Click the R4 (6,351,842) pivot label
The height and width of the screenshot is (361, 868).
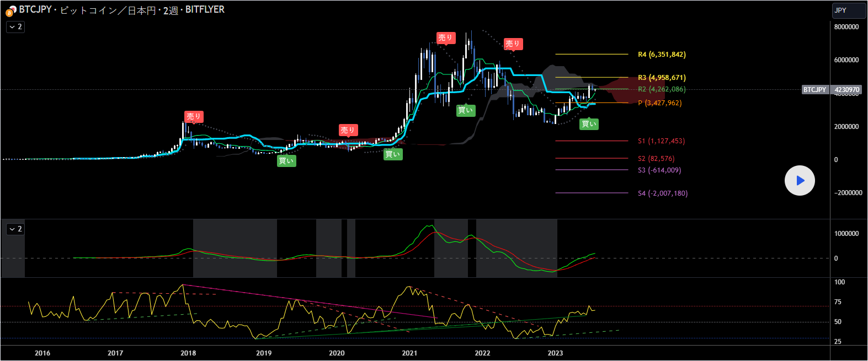(662, 55)
